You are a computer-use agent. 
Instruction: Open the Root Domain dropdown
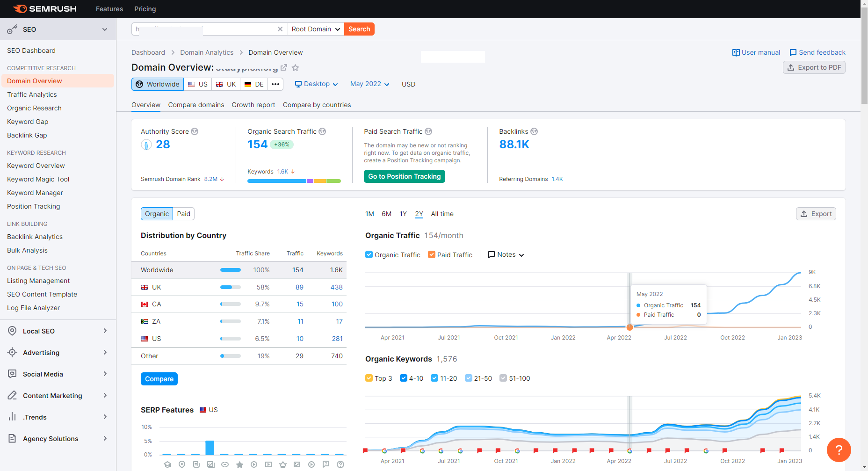click(x=316, y=29)
